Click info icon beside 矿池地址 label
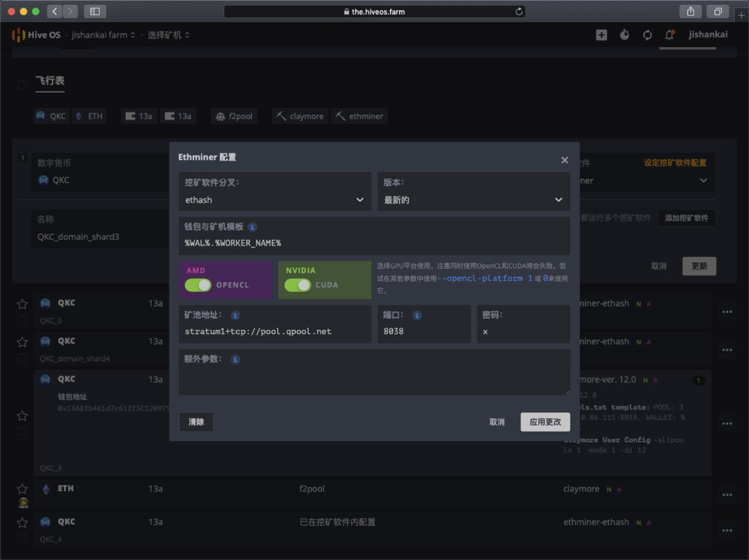 coord(235,315)
